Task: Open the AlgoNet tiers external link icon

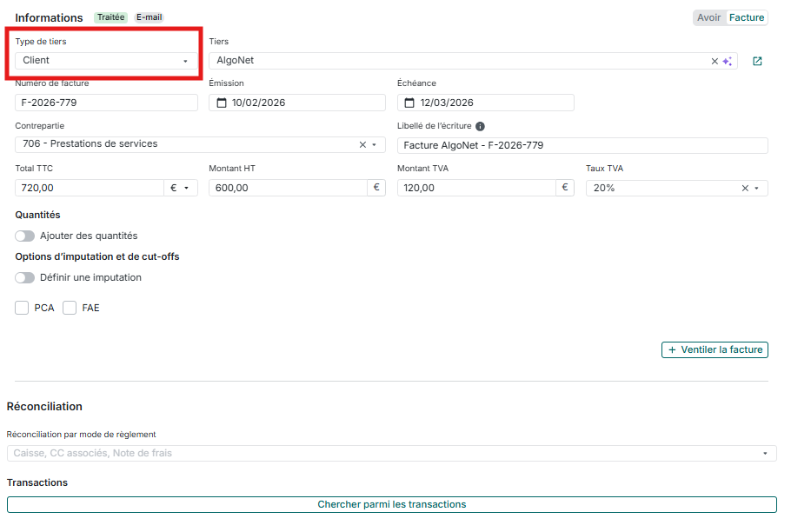Action: coord(757,61)
